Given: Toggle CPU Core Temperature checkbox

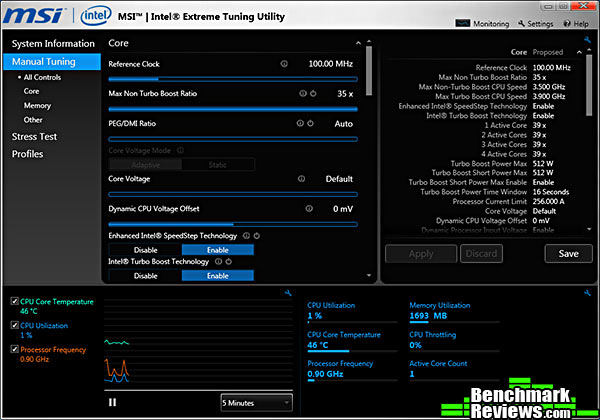Looking at the screenshot, I should [15, 301].
